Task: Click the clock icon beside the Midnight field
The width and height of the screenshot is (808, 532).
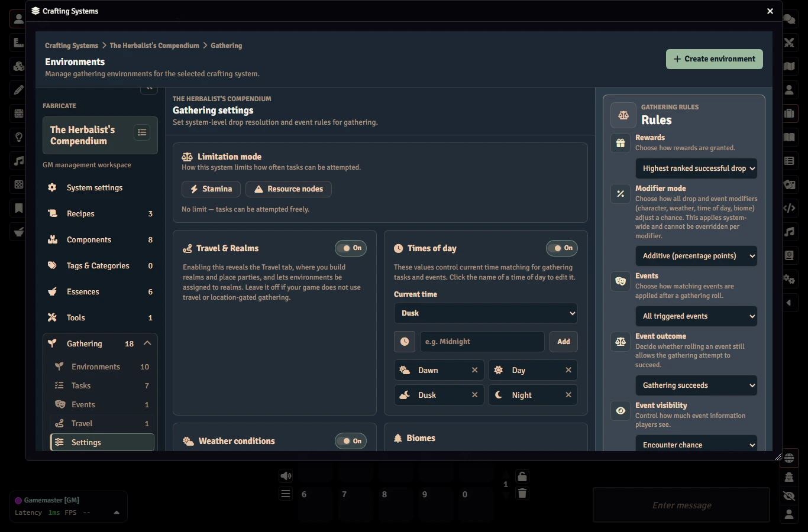Action: pyautogui.click(x=405, y=342)
